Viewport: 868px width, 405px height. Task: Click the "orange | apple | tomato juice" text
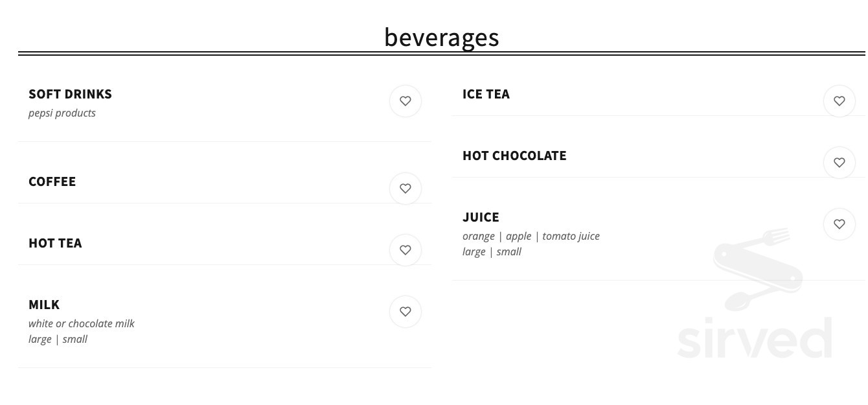pyautogui.click(x=531, y=236)
